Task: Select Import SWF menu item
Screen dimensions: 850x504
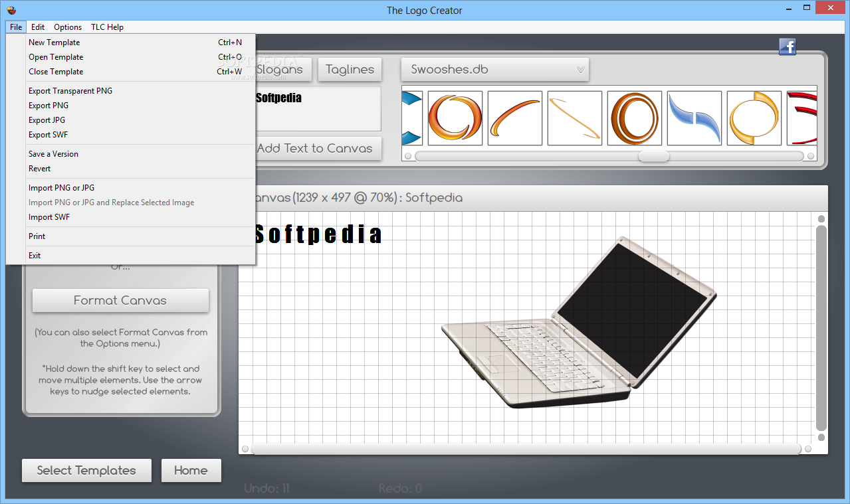Action: click(x=130, y=217)
